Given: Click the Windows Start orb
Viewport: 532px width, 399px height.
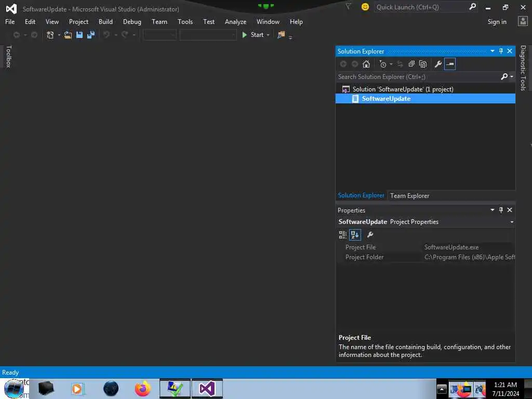Looking at the screenshot, I should (x=14, y=389).
